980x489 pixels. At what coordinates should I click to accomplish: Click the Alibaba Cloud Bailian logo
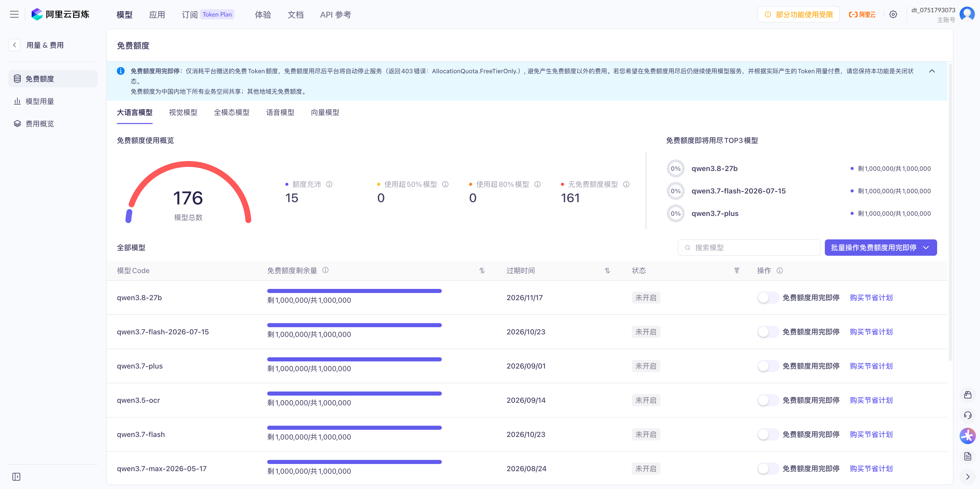pyautogui.click(x=60, y=15)
